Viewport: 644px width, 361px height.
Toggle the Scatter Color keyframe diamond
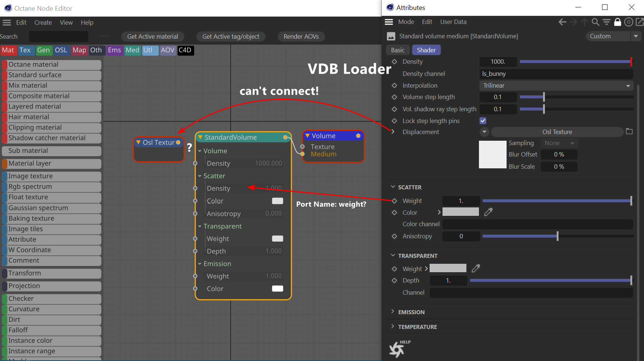pyautogui.click(x=394, y=213)
